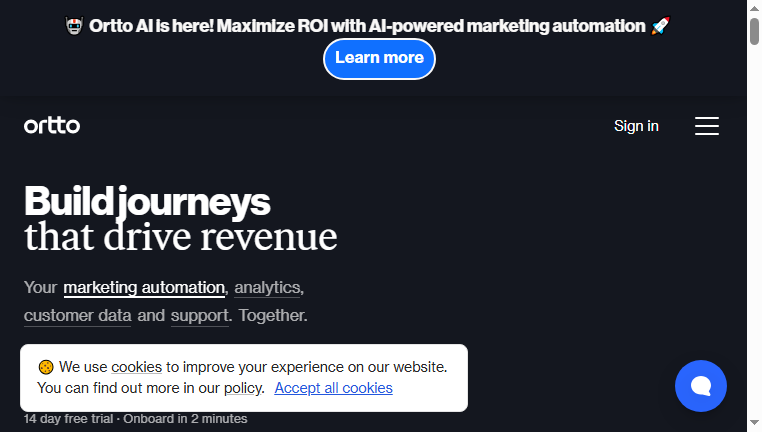The height and width of the screenshot is (432, 762).
Task: Select the customer data link
Action: [78, 316]
